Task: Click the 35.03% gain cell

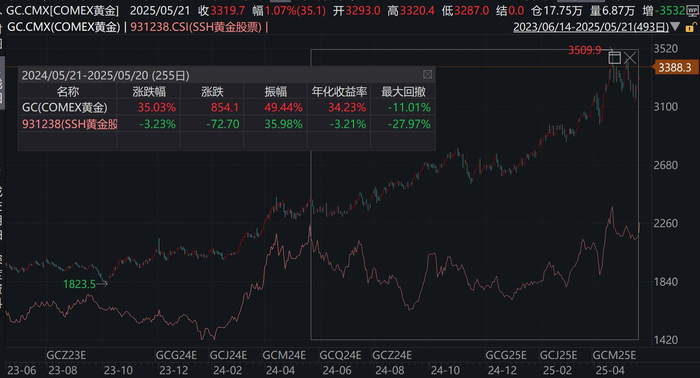Action: point(157,108)
